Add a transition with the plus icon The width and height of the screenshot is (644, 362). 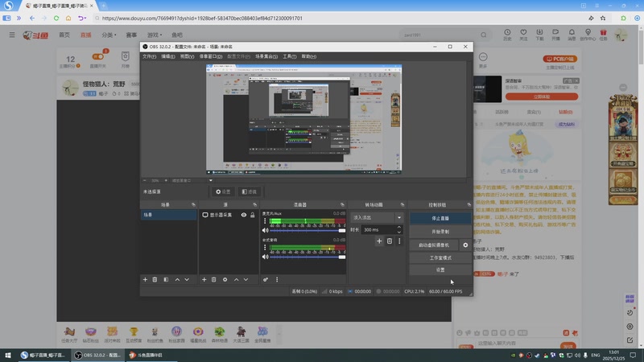pos(379,241)
